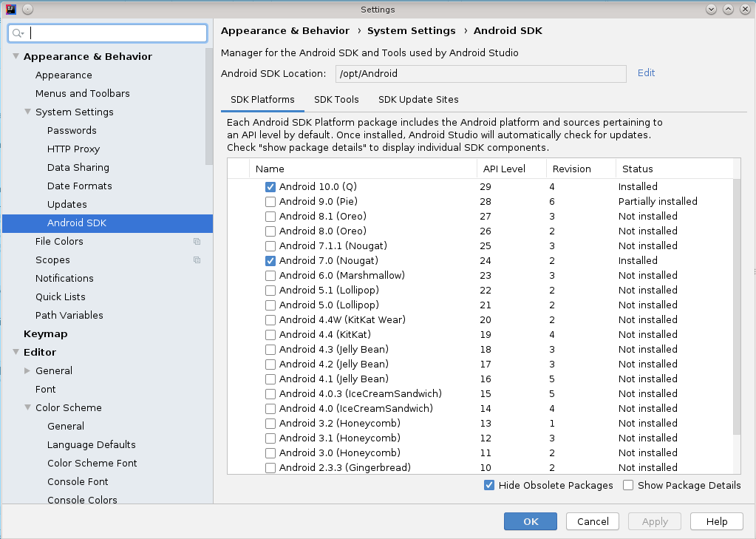
Task: Select Appearance in settings tree
Action: coord(64,75)
